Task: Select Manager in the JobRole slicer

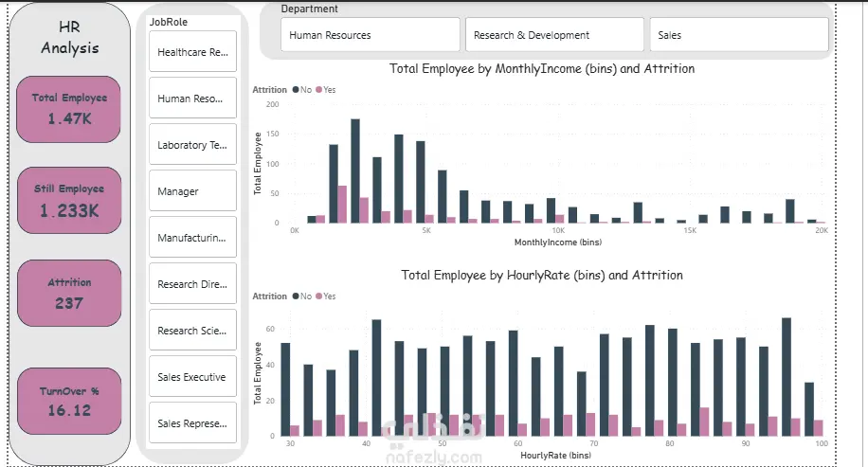Action: click(x=192, y=191)
